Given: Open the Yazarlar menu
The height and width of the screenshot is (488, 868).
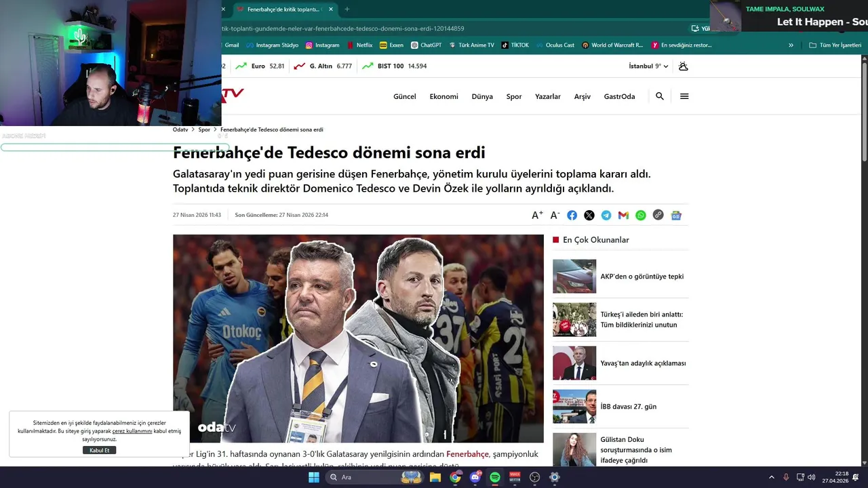Looking at the screenshot, I should (548, 96).
